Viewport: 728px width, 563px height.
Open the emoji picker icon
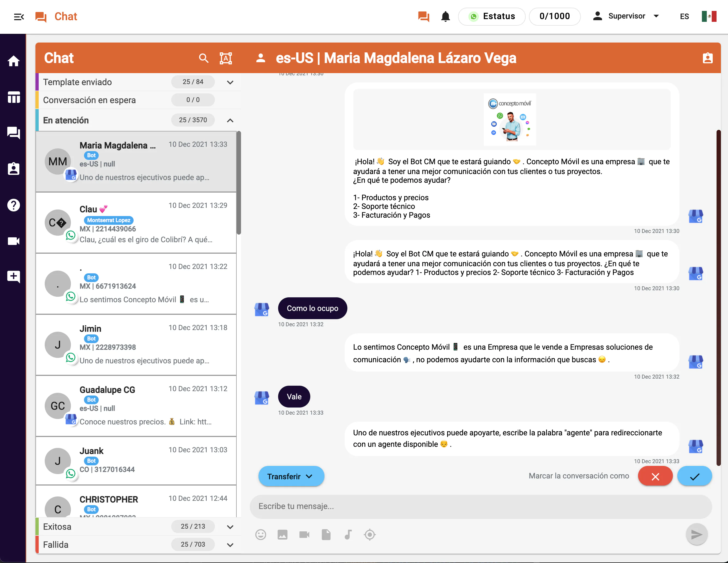coord(261,535)
